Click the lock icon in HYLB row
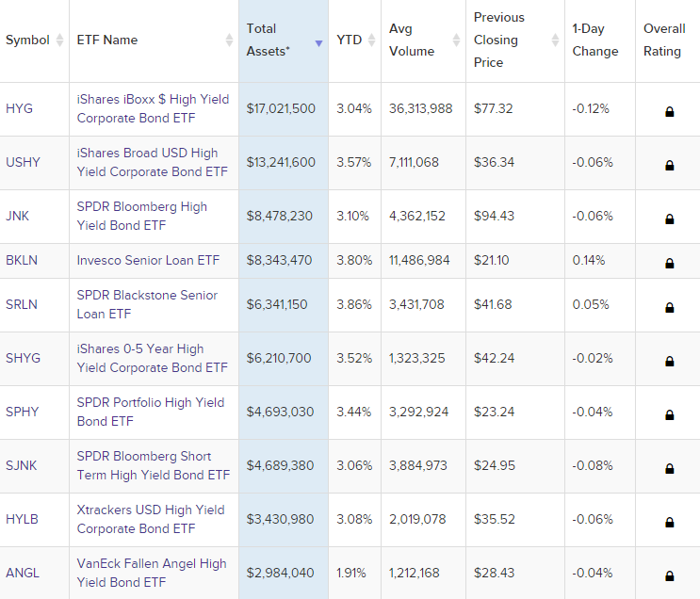700x599 pixels. pos(669,522)
